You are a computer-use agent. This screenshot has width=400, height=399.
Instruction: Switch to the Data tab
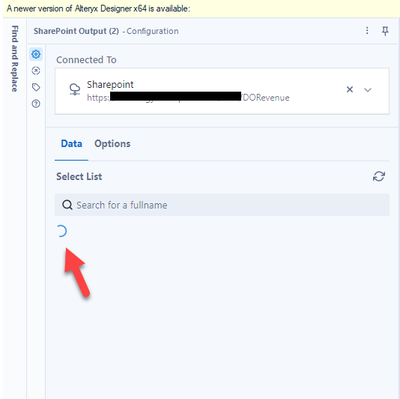click(71, 144)
